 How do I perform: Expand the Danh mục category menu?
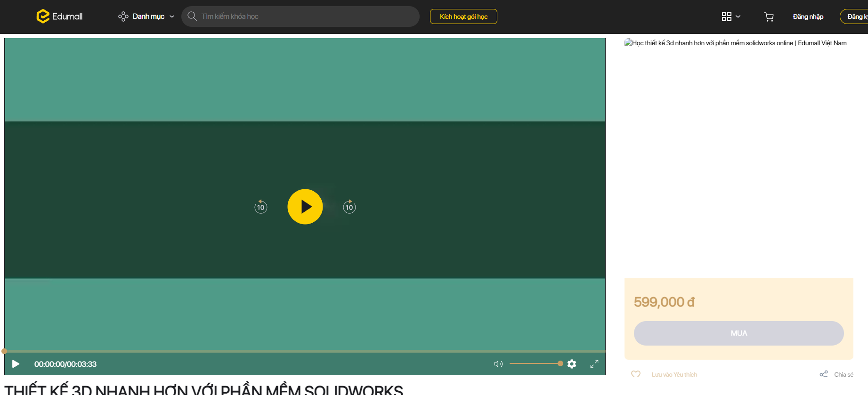pyautogui.click(x=148, y=16)
